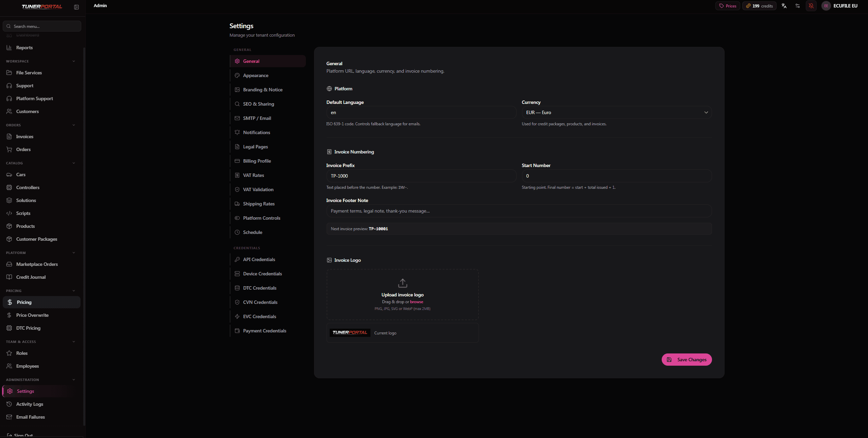Select the General settings tab
Viewport: 868px width, 438px height.
268,61
